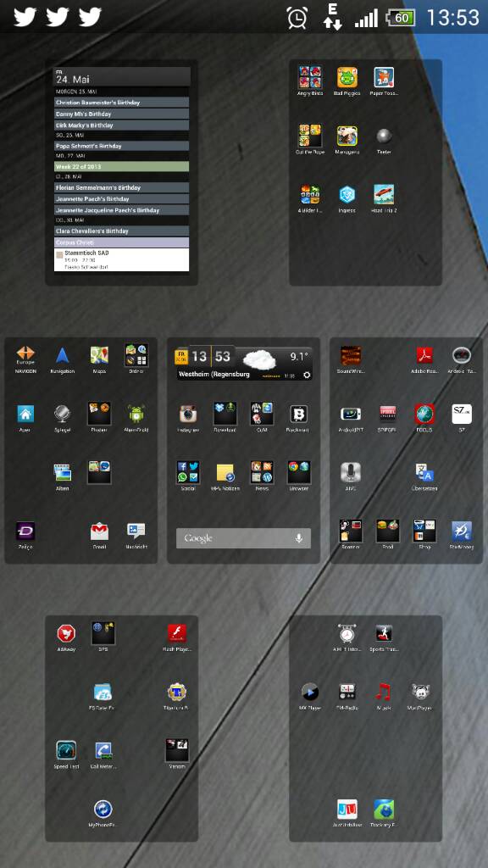Open the SPIEGEL news app
Image resolution: width=488 pixels, height=868 pixels.
(387, 414)
